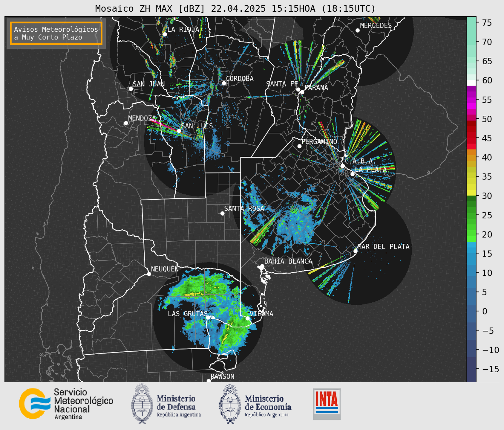Click the CÓRDOBA label text
504x430 pixels.
[240, 79]
